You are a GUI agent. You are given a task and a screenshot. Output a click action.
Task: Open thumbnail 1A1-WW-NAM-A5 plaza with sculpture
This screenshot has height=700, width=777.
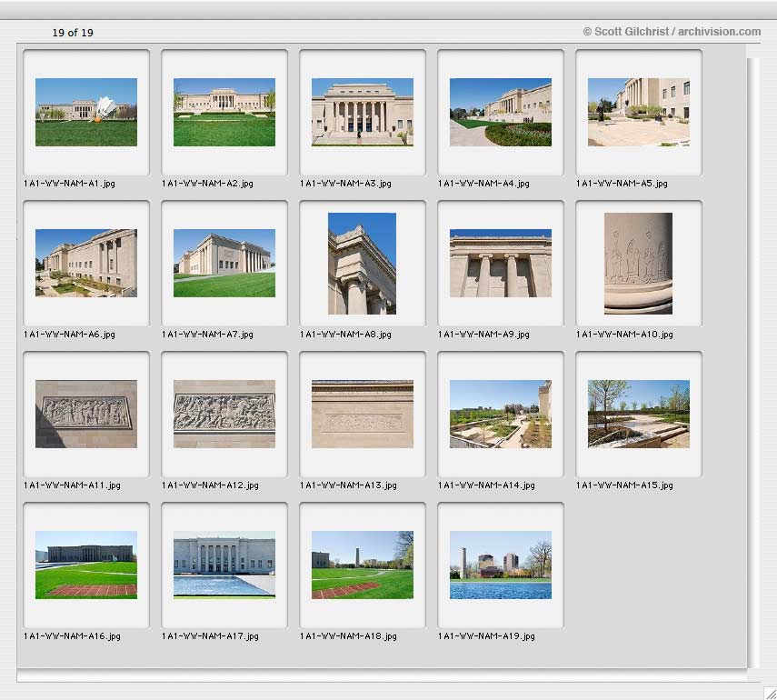(x=639, y=112)
